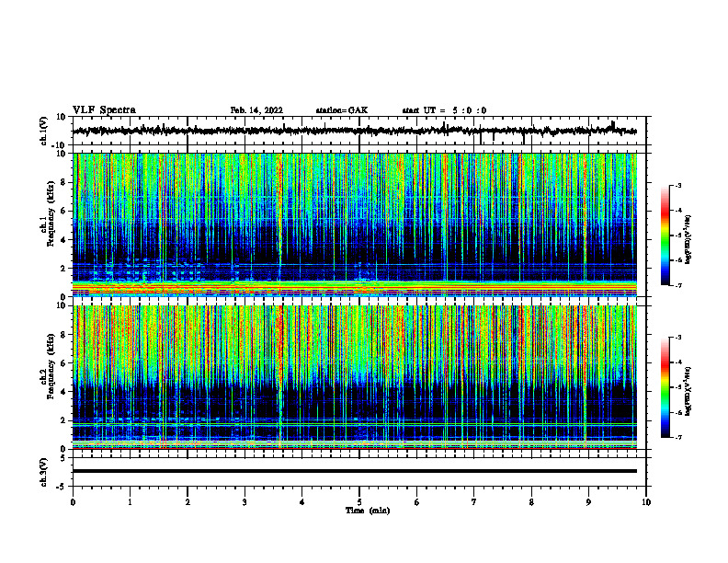728x563 pixels.
Task: Click the "-3" tick on ch.2 colorbar
Action: [x=677, y=338]
